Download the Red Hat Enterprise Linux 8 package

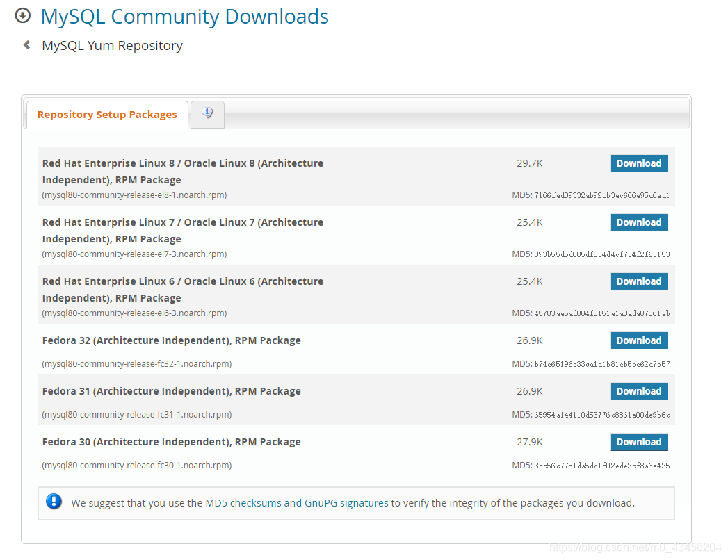tap(639, 163)
